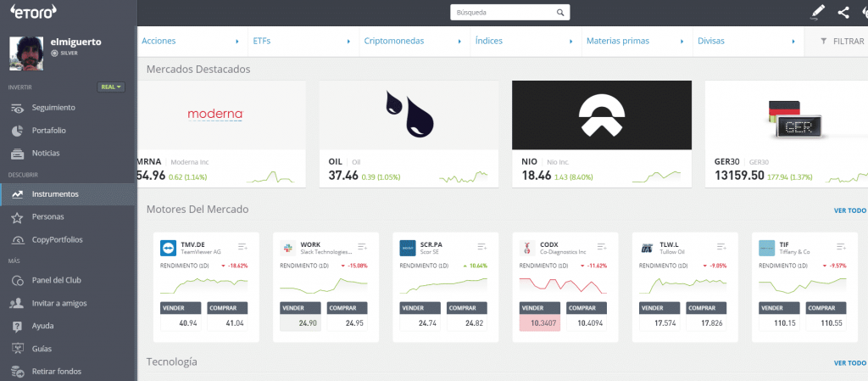Open Panel del Club icon

[x=17, y=280]
